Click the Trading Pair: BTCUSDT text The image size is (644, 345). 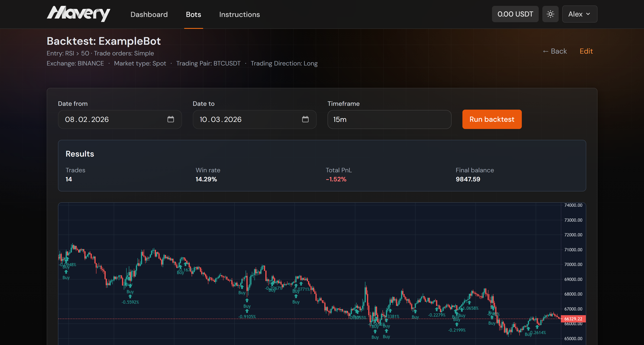208,63
